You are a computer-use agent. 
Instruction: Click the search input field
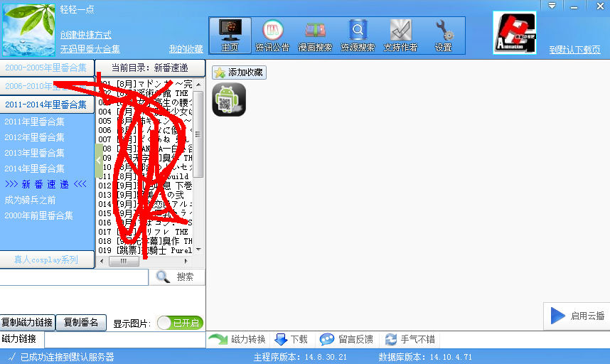coord(74,277)
